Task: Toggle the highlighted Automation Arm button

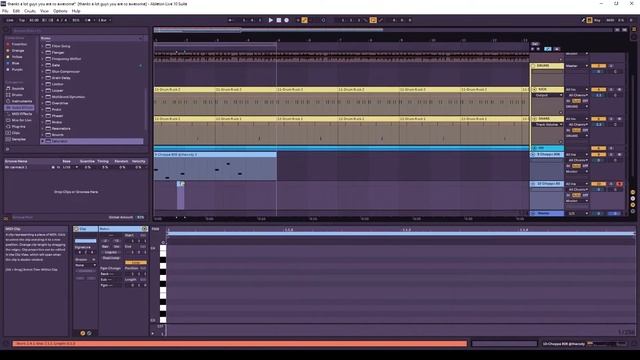Action: tap(304, 20)
